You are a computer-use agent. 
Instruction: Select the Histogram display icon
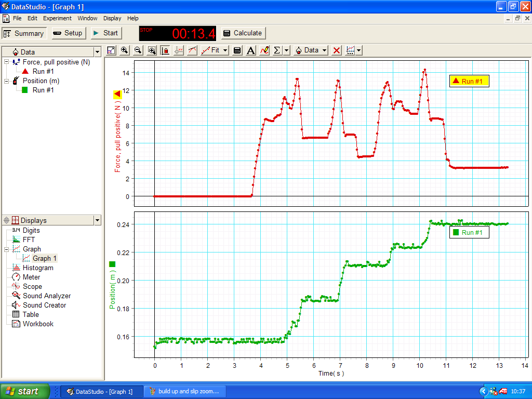click(16, 268)
